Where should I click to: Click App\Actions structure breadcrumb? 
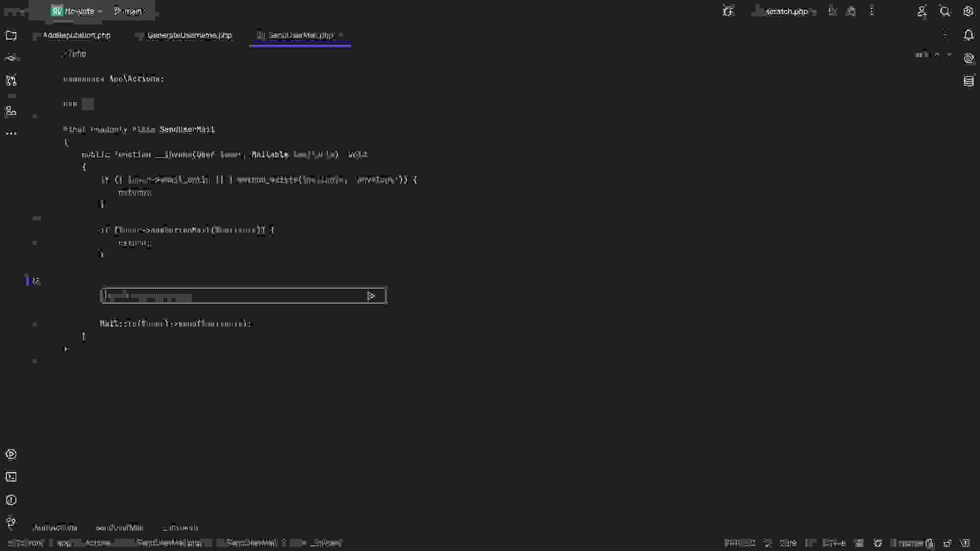click(x=55, y=528)
